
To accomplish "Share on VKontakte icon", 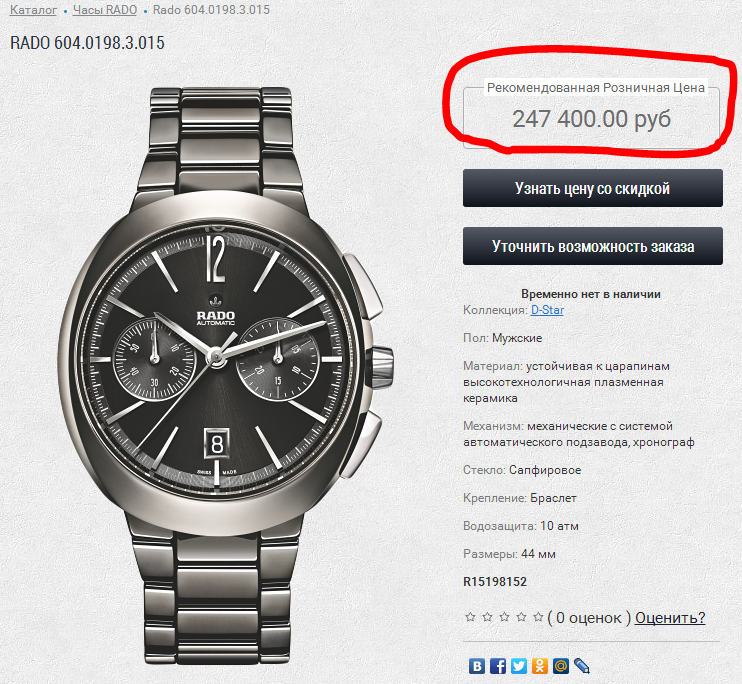I will pos(478,665).
